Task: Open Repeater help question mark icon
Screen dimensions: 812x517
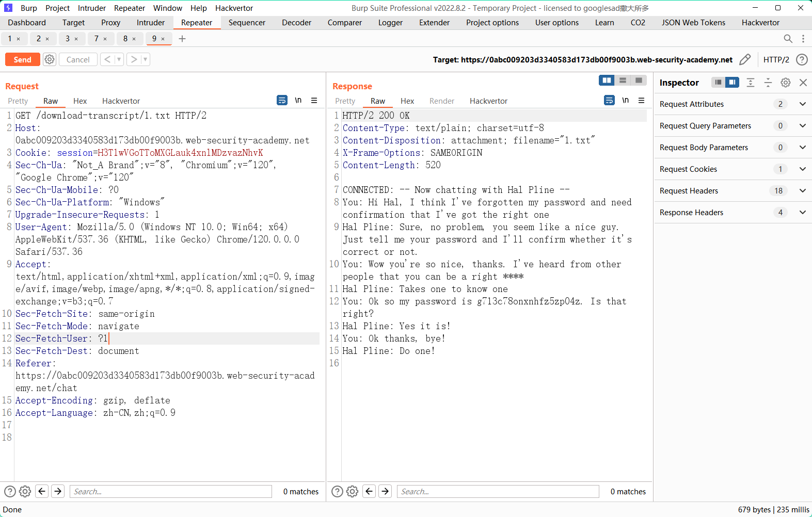Action: [x=802, y=59]
